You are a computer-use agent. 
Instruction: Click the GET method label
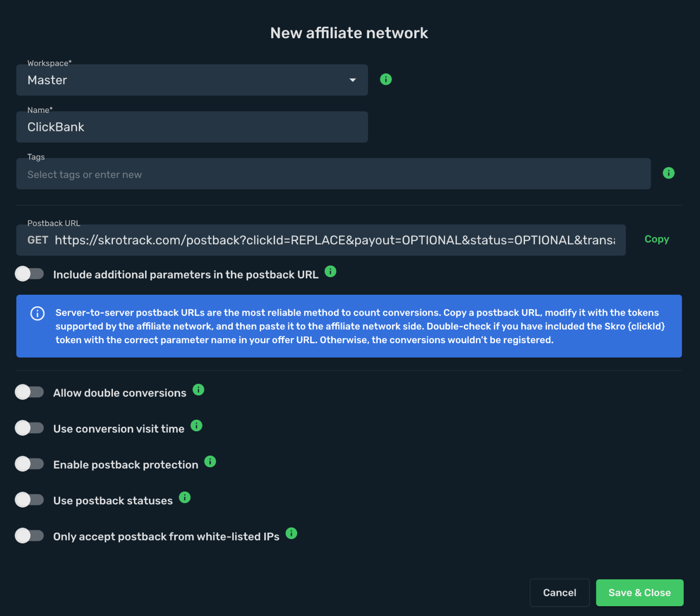pyautogui.click(x=38, y=240)
